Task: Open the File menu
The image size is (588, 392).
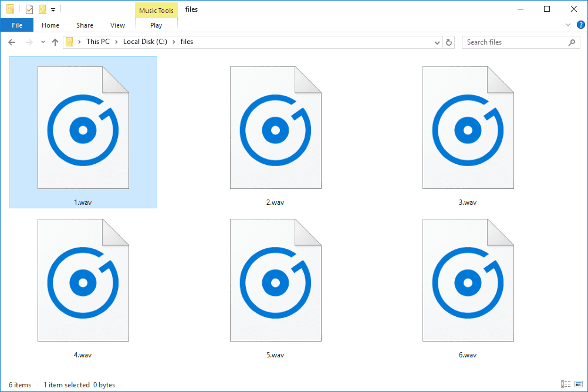Action: (17, 25)
